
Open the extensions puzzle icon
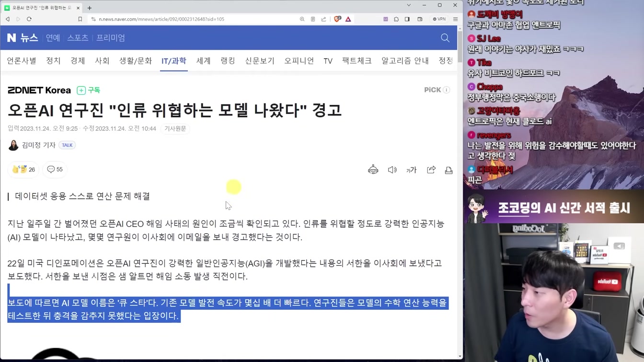(x=396, y=19)
